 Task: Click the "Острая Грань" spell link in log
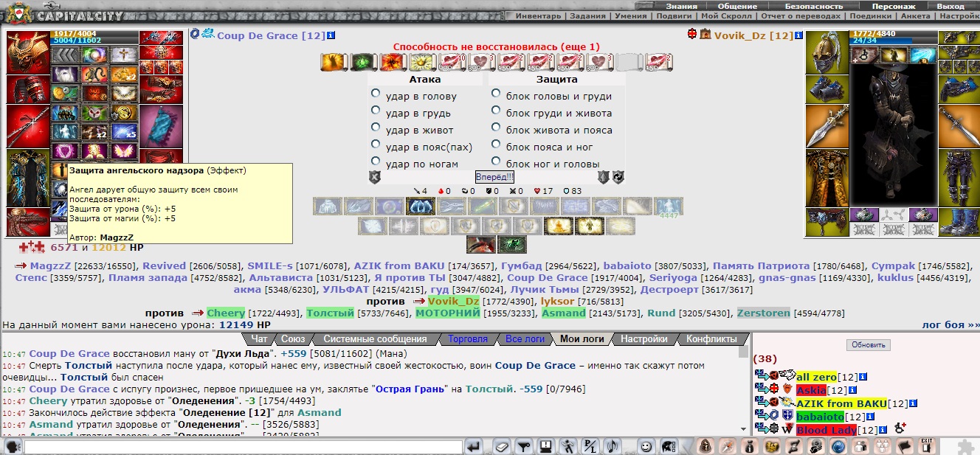(411, 389)
